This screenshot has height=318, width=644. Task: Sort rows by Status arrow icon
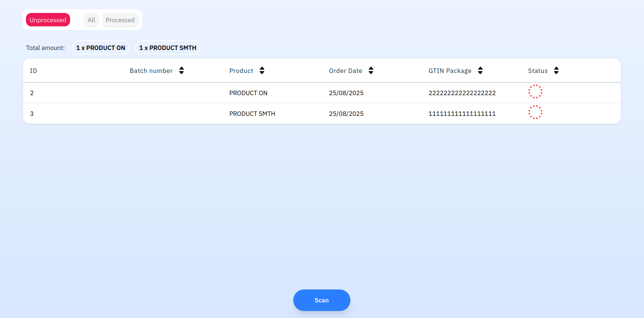(x=556, y=71)
